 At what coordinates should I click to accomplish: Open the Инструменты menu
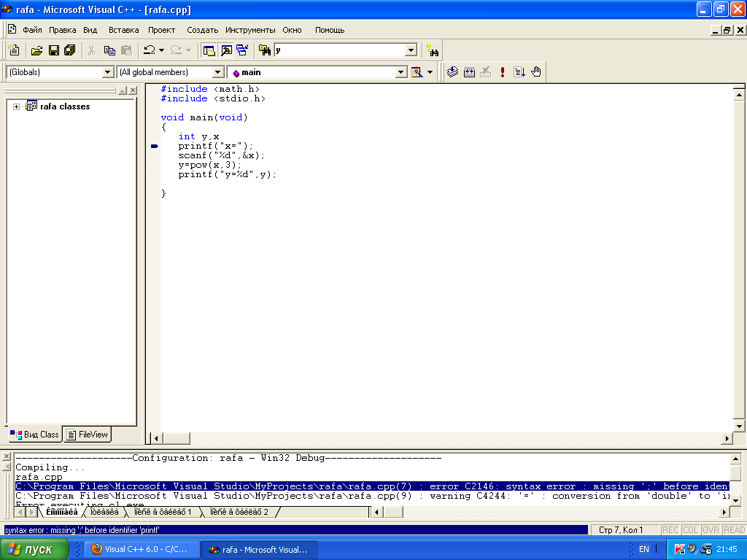pyautogui.click(x=250, y=30)
